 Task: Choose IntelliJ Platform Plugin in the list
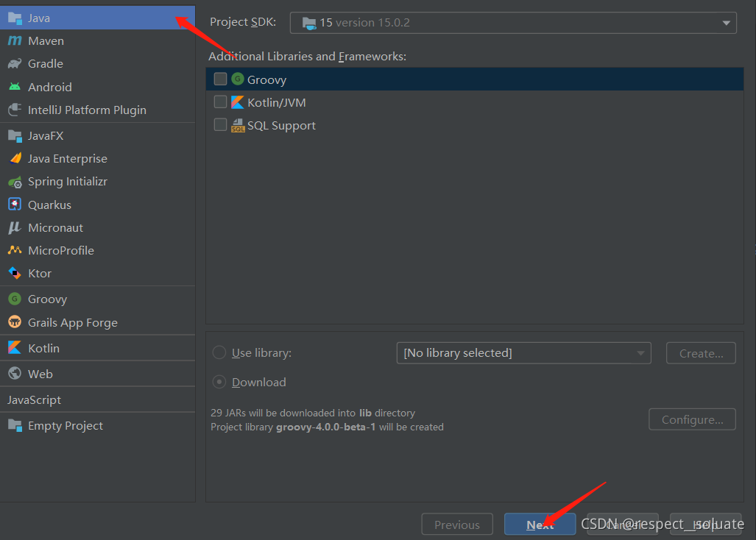click(97, 110)
